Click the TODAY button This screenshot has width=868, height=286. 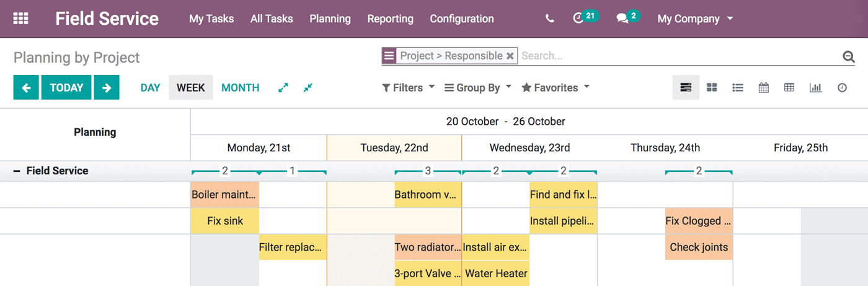(66, 87)
